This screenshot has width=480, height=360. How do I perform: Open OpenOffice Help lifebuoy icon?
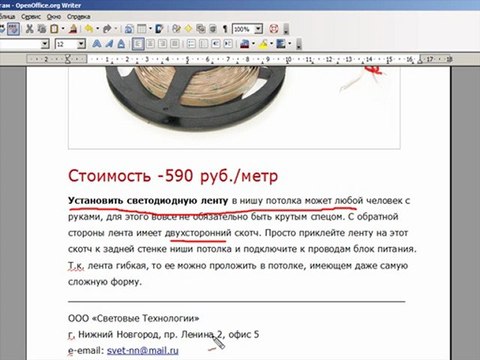coord(274,29)
